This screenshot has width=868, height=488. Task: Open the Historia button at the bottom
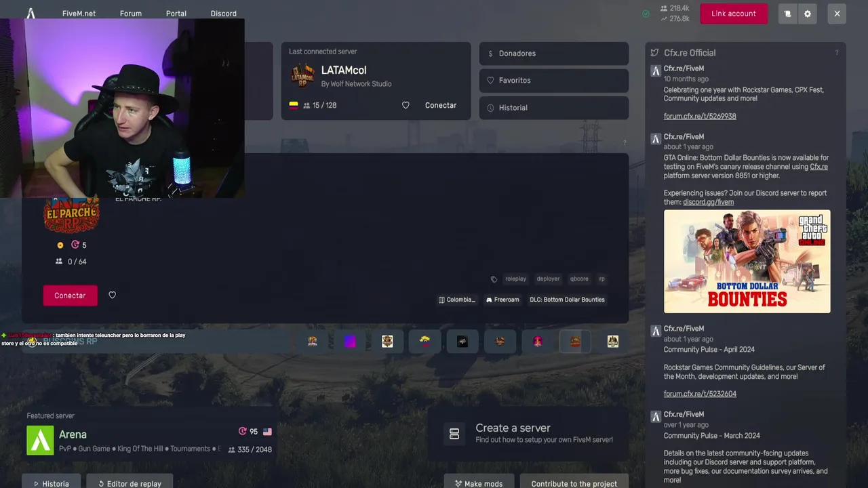tap(51, 483)
